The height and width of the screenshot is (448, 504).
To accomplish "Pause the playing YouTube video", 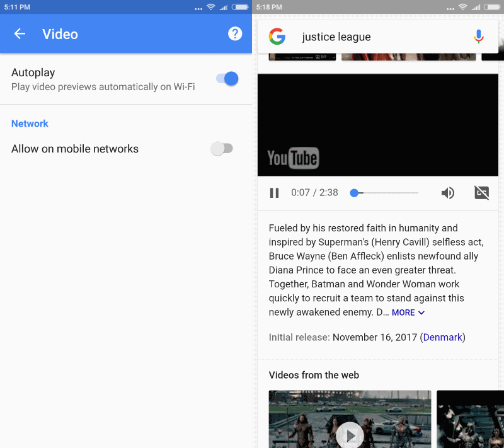I will pyautogui.click(x=274, y=193).
